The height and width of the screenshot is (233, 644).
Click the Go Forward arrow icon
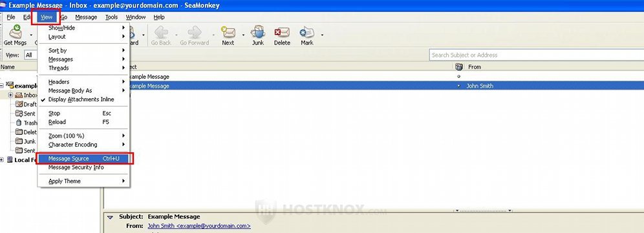194,32
